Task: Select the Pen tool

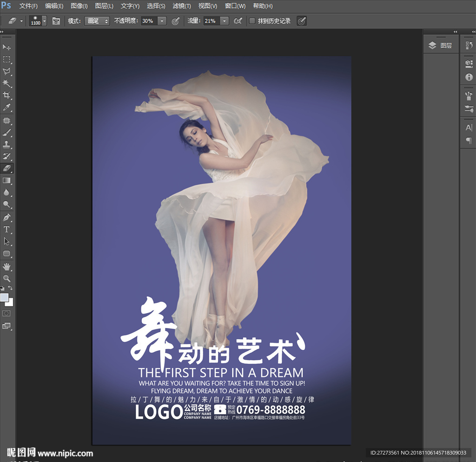Action: 7,217
